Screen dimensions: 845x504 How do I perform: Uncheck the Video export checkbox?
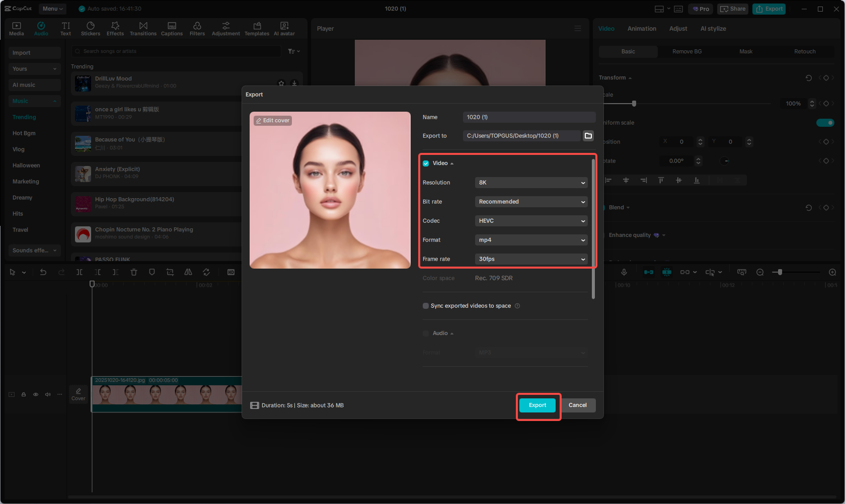(x=426, y=163)
